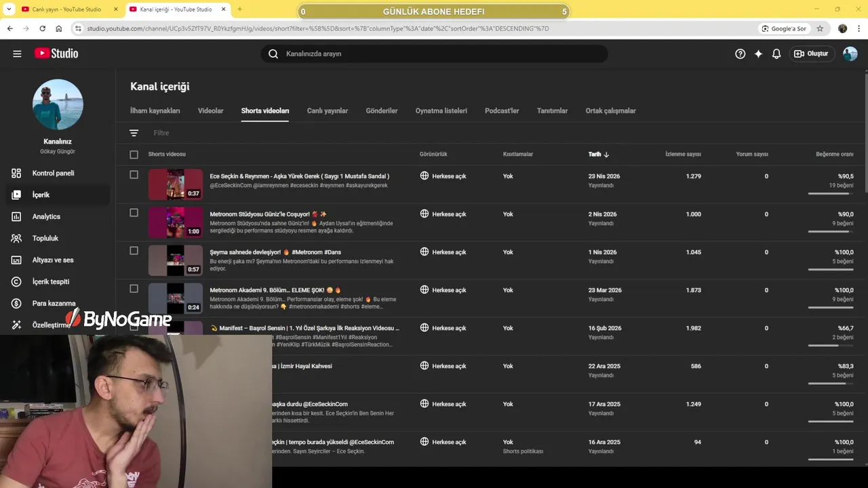The height and width of the screenshot is (488, 868).
Task: Switch to Gönderiler tab
Action: click(382, 110)
